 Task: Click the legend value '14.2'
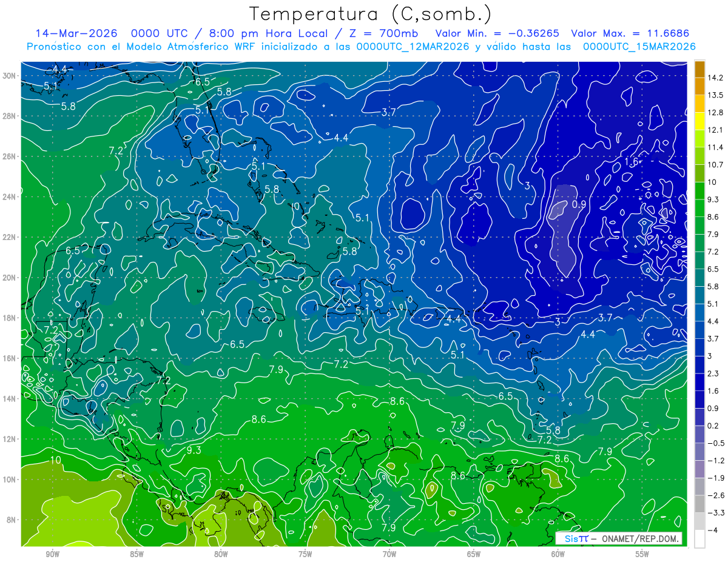[x=715, y=78]
